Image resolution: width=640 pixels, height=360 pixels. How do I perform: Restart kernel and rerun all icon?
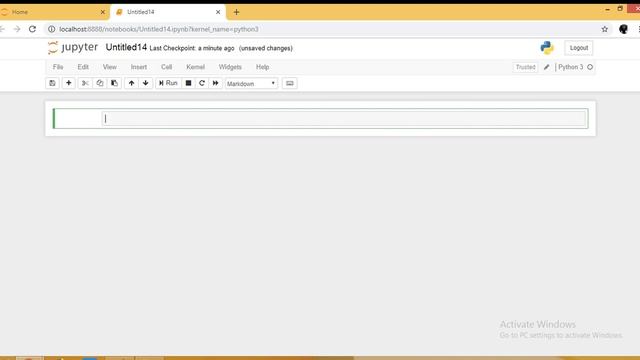pyautogui.click(x=216, y=83)
